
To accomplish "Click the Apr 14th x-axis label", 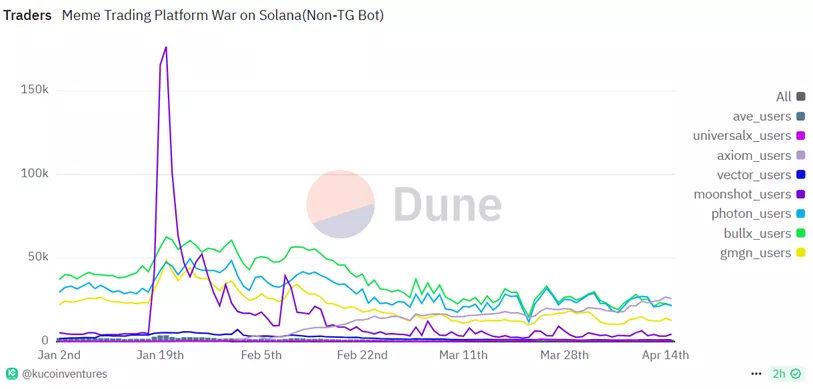I will point(665,355).
